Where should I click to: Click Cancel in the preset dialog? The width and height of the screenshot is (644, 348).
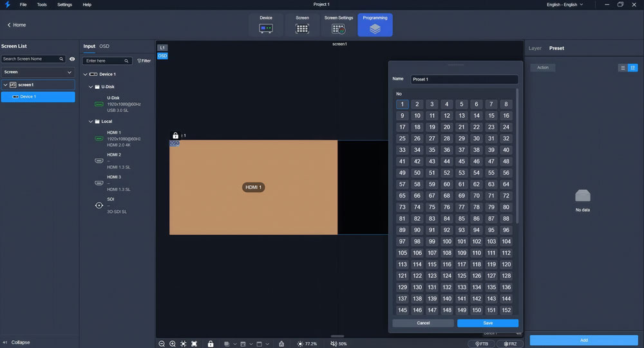[x=423, y=323]
